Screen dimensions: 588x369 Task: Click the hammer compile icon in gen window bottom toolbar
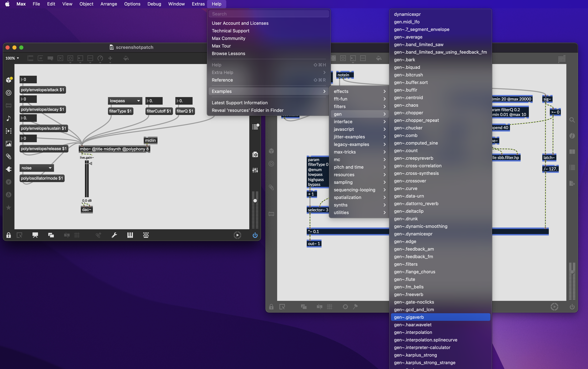point(355,307)
